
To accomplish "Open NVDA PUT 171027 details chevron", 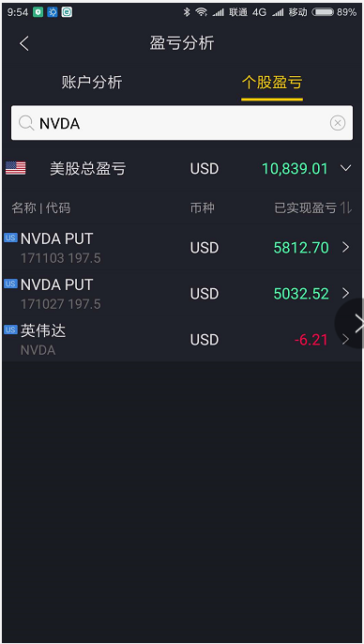I will click(345, 293).
